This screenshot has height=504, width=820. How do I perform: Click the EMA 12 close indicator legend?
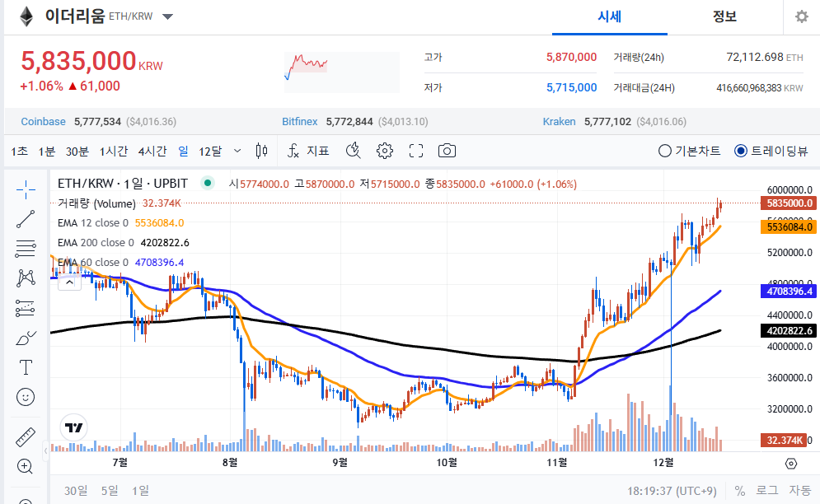pos(121,222)
